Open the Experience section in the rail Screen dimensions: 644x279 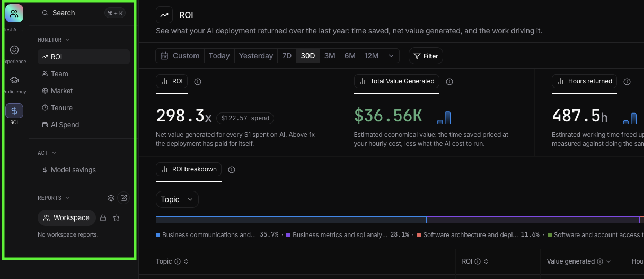click(14, 54)
